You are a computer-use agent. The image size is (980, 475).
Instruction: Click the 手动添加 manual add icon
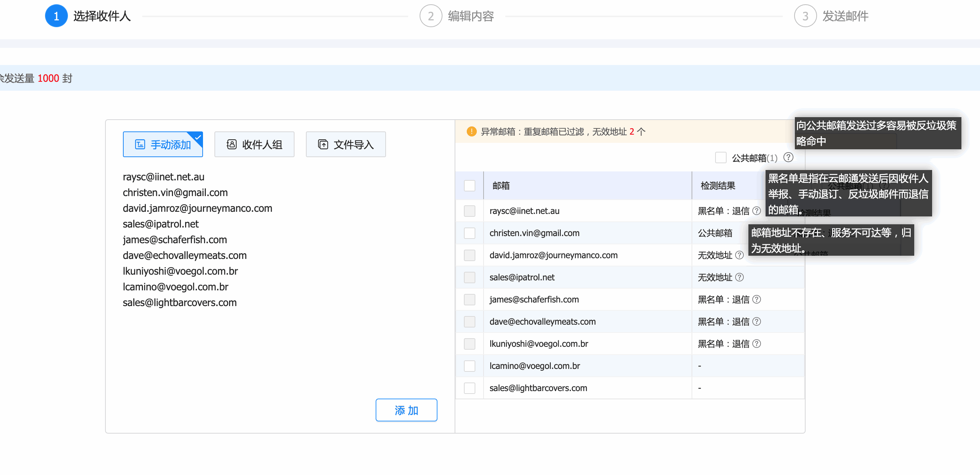click(140, 144)
